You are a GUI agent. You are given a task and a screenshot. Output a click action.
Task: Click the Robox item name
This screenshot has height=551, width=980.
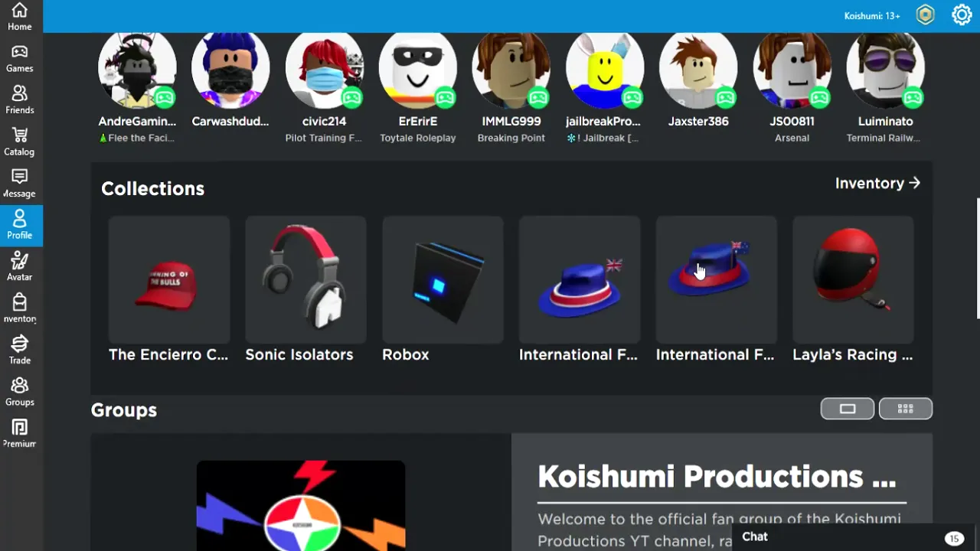pyautogui.click(x=406, y=354)
